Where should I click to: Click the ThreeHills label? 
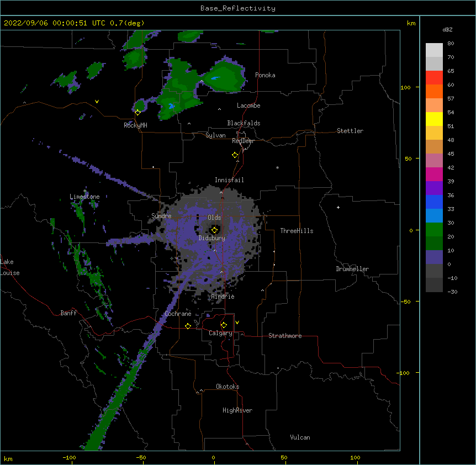click(297, 231)
